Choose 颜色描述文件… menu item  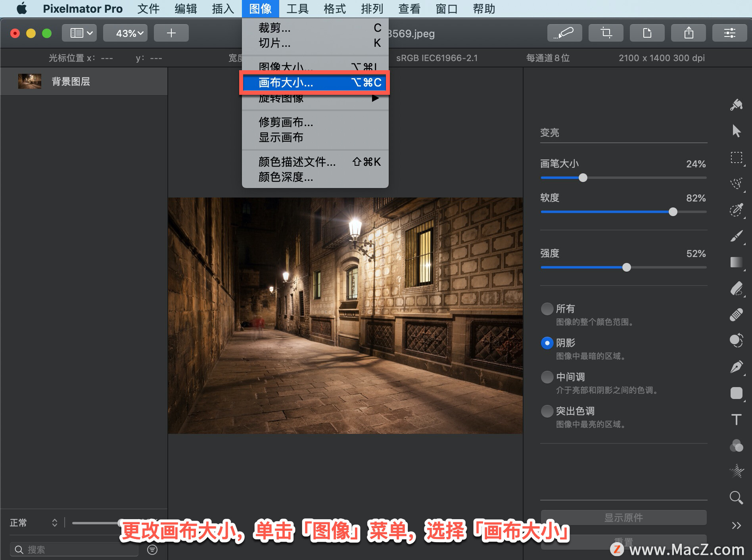[x=315, y=162]
